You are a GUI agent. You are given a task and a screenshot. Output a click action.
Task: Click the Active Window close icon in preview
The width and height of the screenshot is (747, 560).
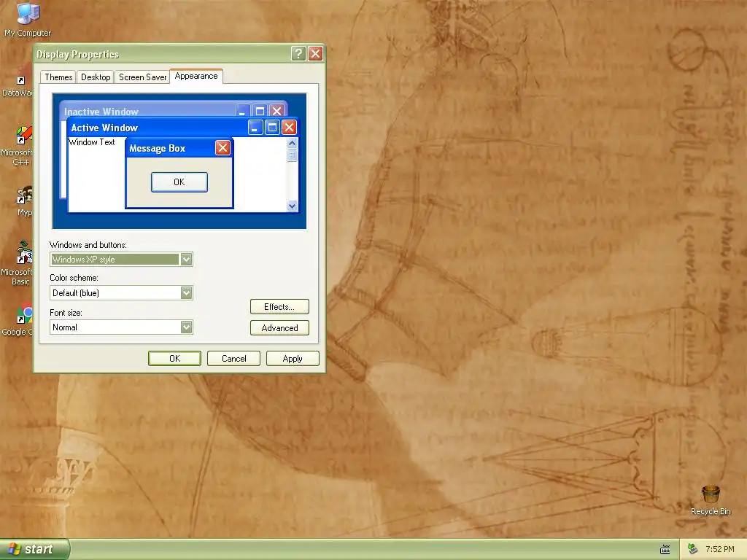pyautogui.click(x=289, y=127)
